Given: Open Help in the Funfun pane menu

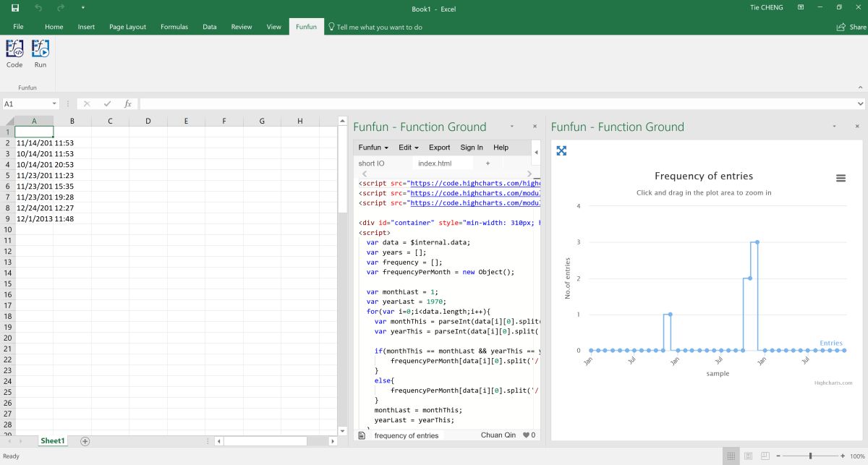Looking at the screenshot, I should point(501,148).
